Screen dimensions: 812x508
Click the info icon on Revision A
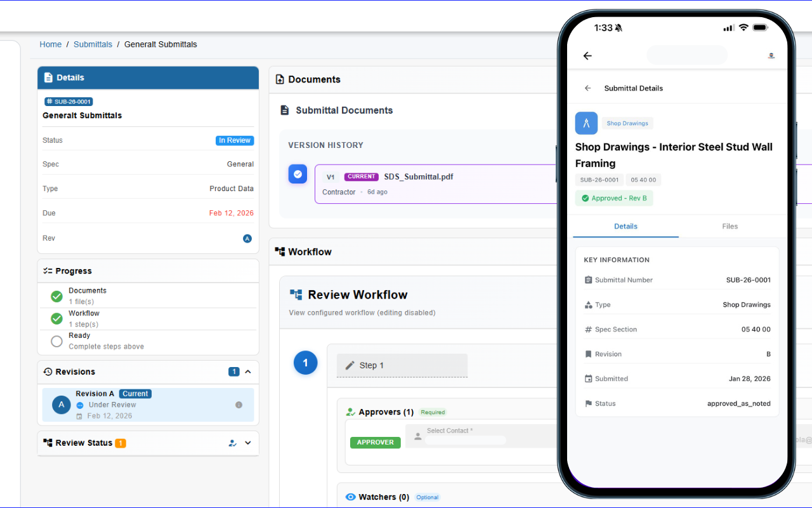click(x=239, y=404)
